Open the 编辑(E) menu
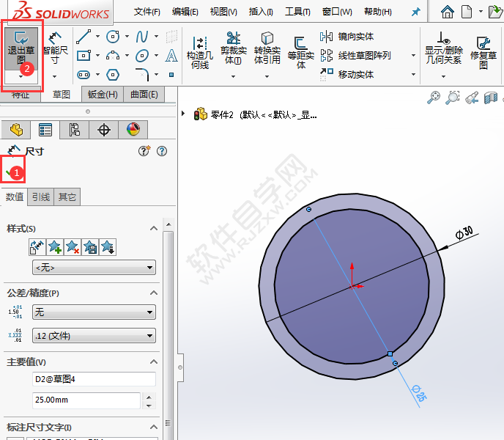 pyautogui.click(x=185, y=12)
